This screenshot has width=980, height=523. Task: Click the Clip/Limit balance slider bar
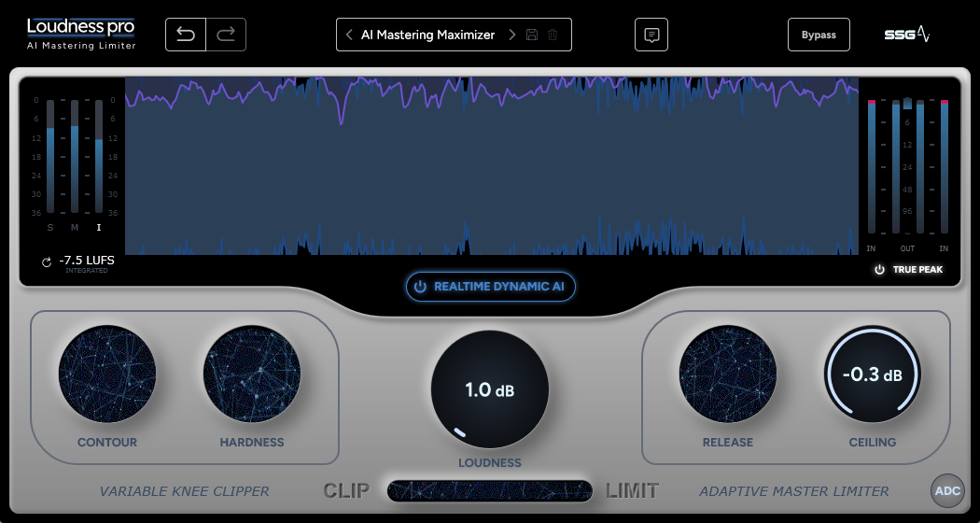pos(490,491)
